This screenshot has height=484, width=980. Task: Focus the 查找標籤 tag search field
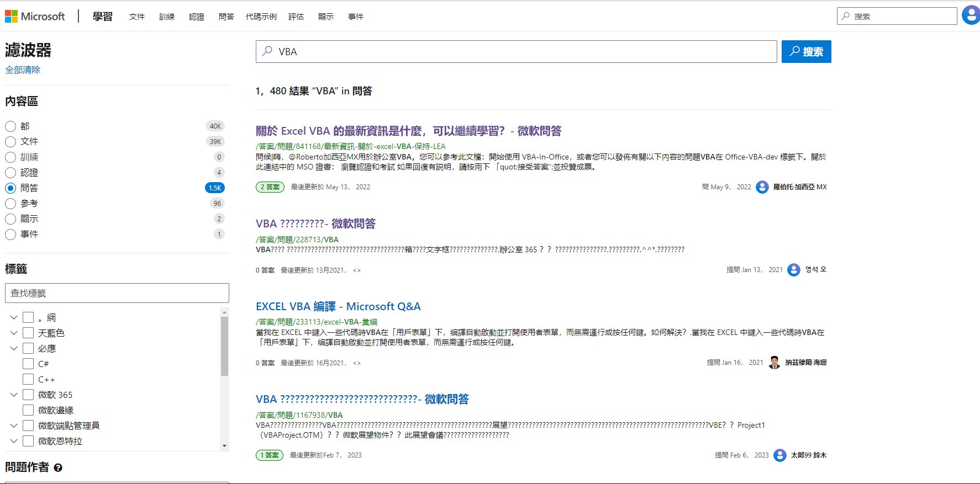point(117,293)
